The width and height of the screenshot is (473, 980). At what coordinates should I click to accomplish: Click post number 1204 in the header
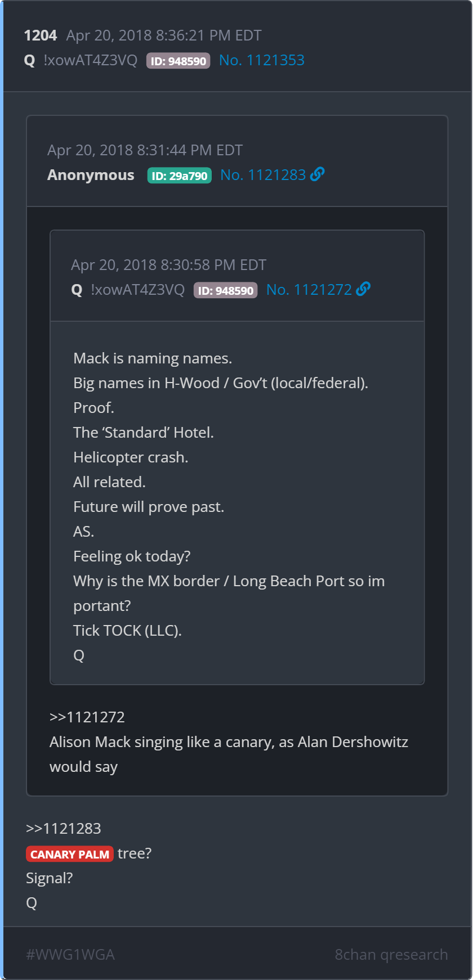coord(41,35)
